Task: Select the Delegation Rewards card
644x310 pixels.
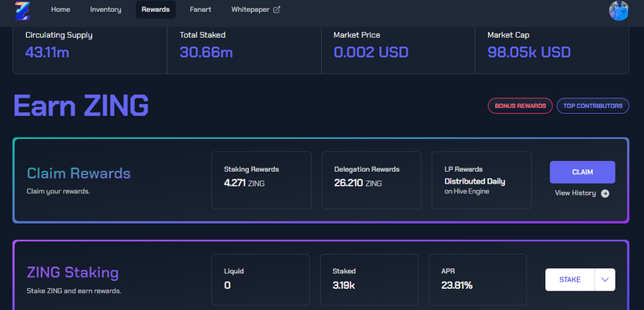Action: tap(371, 180)
